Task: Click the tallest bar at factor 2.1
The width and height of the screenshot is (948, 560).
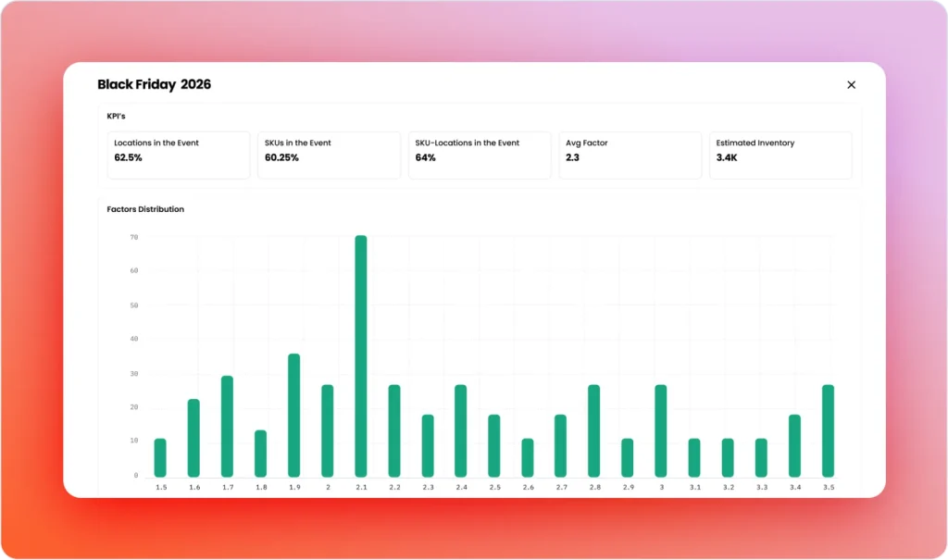Action: pyautogui.click(x=361, y=356)
